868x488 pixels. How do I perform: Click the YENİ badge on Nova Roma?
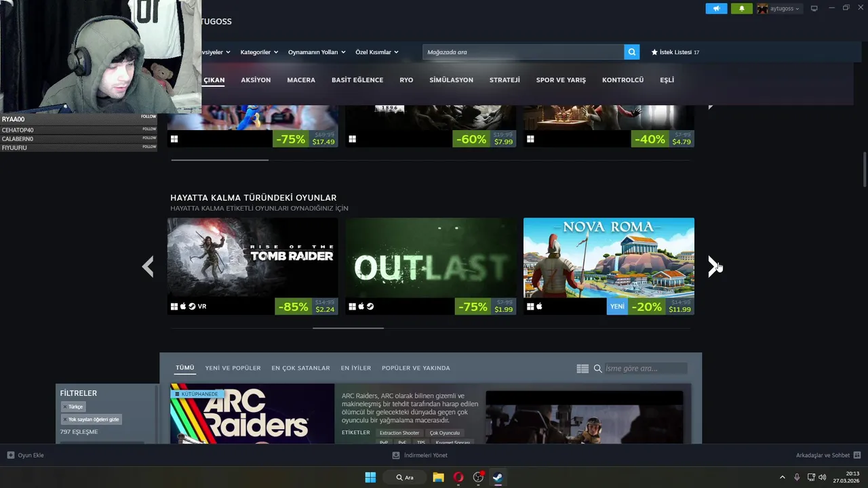[x=617, y=306]
